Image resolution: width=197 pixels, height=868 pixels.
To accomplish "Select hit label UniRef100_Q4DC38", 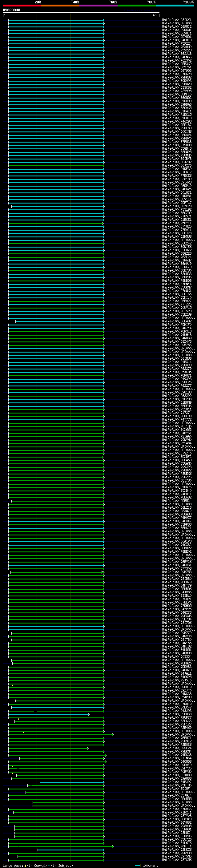I will click(x=177, y=755).
